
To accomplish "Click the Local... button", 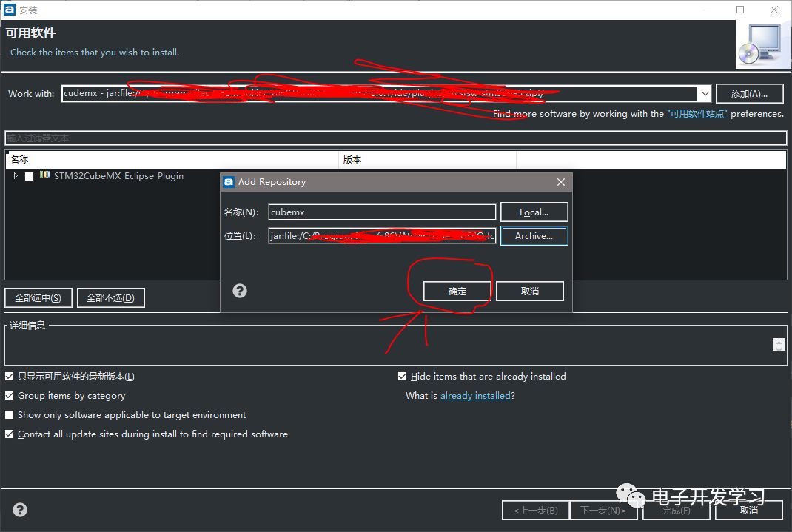I will pyautogui.click(x=534, y=212).
